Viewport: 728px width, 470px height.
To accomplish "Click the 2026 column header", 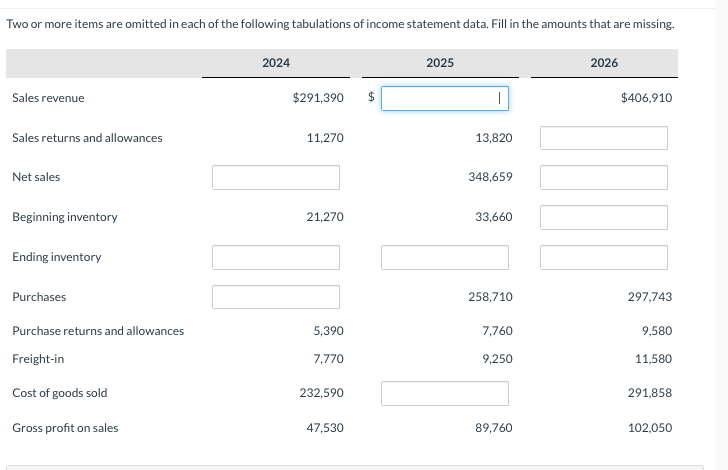I will [x=604, y=63].
